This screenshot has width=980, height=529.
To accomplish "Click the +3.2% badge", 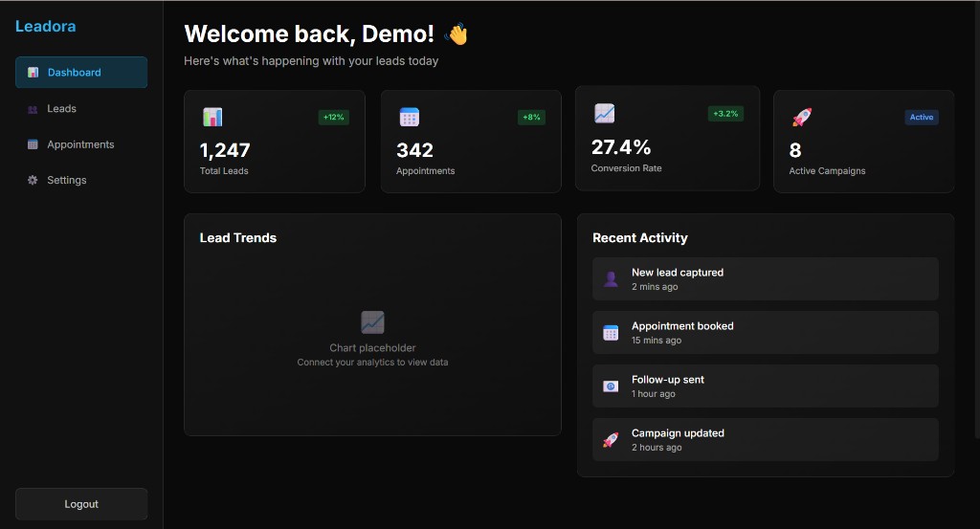I will pyautogui.click(x=725, y=114).
